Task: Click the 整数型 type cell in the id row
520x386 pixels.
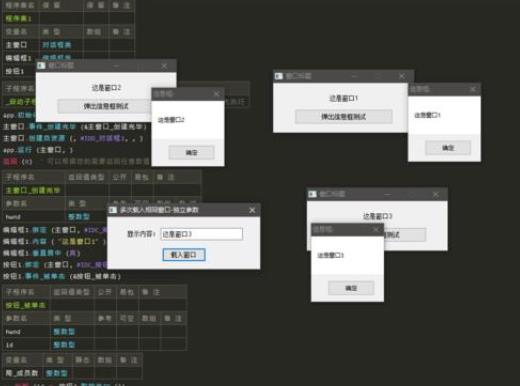Action: click(x=73, y=345)
